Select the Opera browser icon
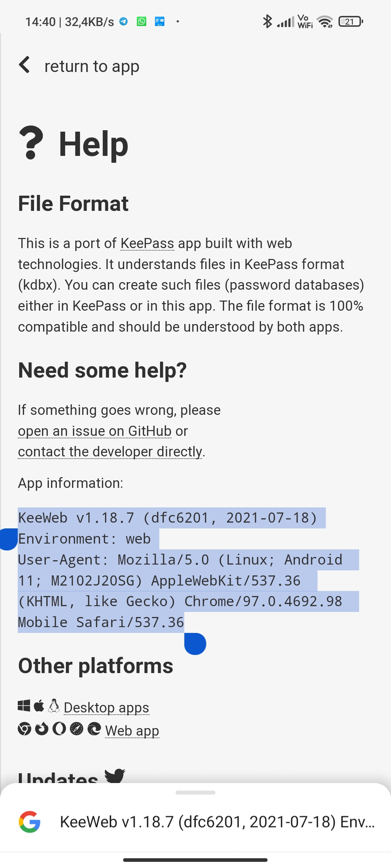The height and width of the screenshot is (868, 391). coord(60,729)
